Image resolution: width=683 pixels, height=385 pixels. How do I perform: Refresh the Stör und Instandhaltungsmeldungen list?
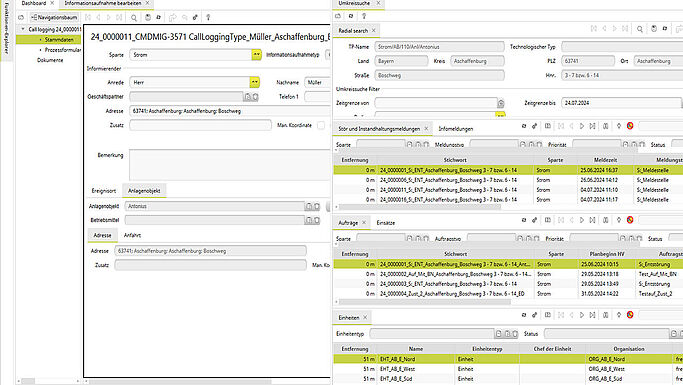pos(524,126)
